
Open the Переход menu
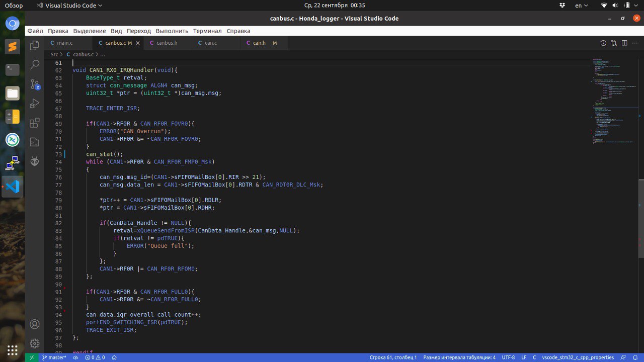139,31
